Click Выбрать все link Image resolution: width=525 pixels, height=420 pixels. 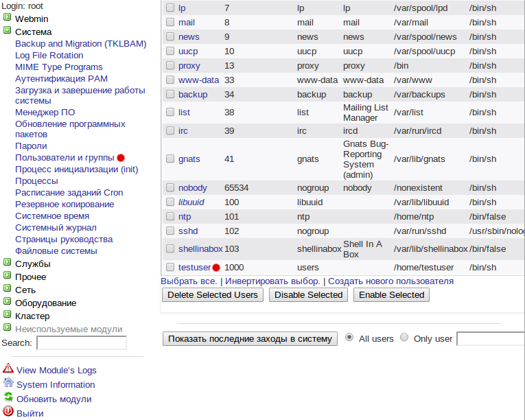(x=189, y=281)
